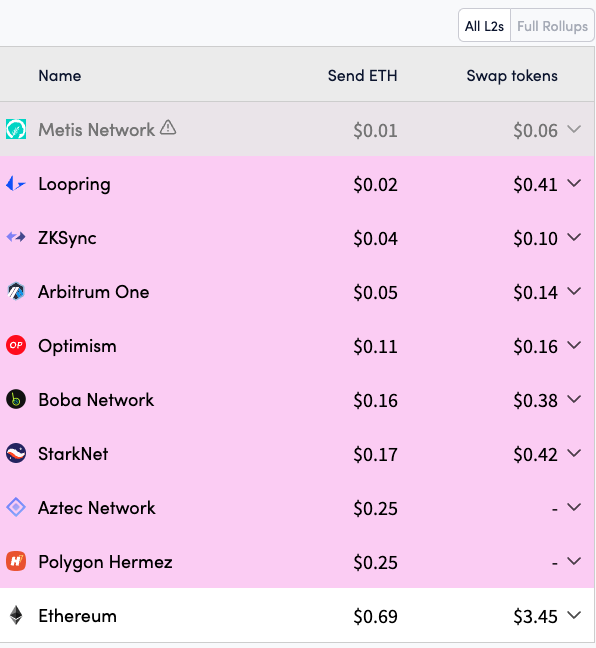Expand the Ethereum row chevron
This screenshot has width=596, height=648.
[574, 615]
